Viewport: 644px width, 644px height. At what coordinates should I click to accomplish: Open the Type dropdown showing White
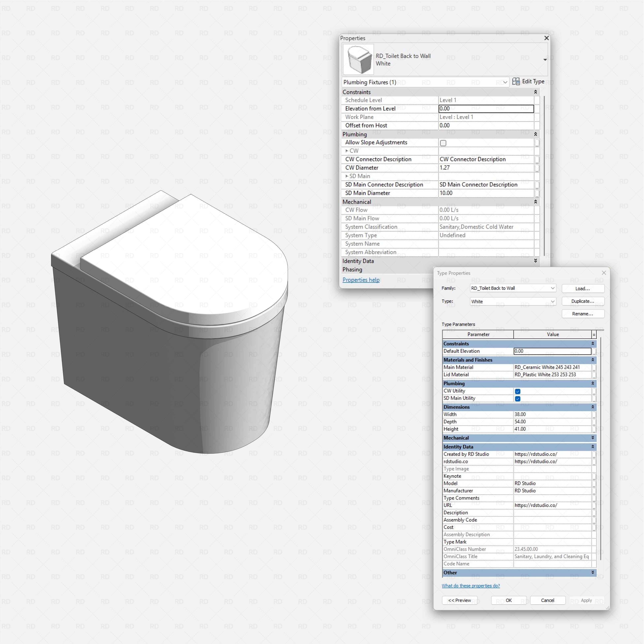click(513, 301)
